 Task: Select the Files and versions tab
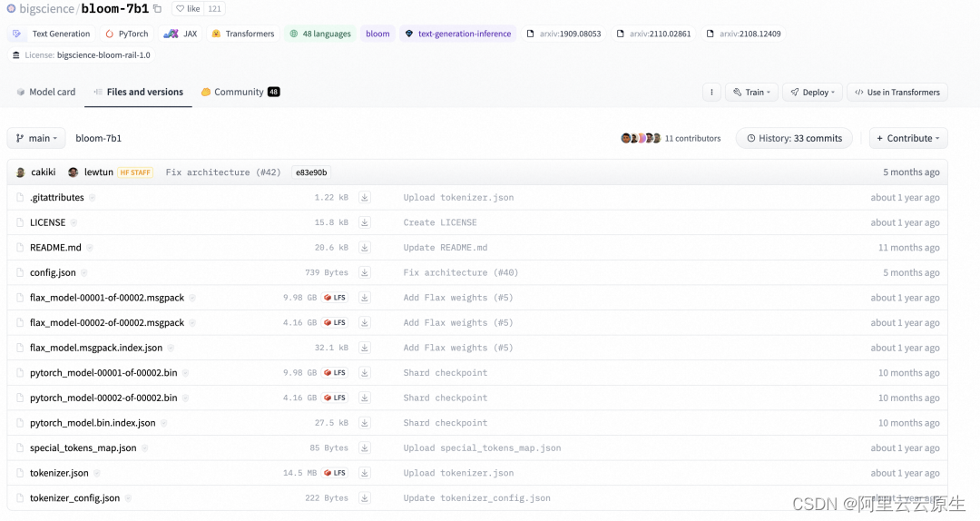point(138,92)
